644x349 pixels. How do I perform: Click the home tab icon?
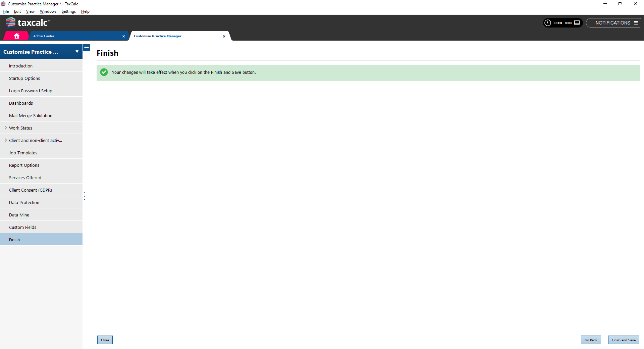(x=16, y=36)
